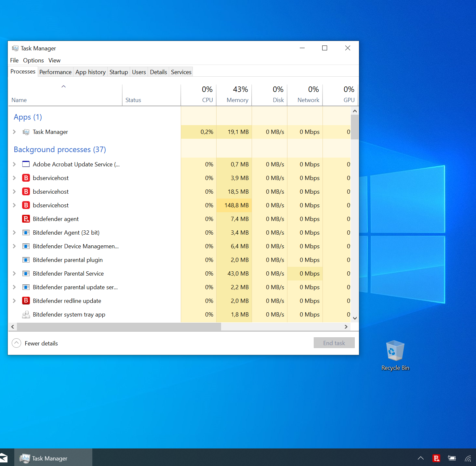
Task: Switch to the Performance tab
Action: 55,72
